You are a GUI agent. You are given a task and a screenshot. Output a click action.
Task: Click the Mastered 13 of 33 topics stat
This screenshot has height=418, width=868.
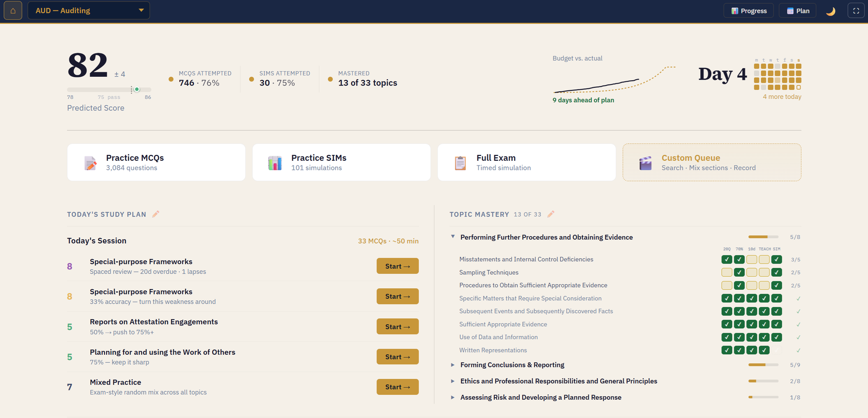point(363,79)
